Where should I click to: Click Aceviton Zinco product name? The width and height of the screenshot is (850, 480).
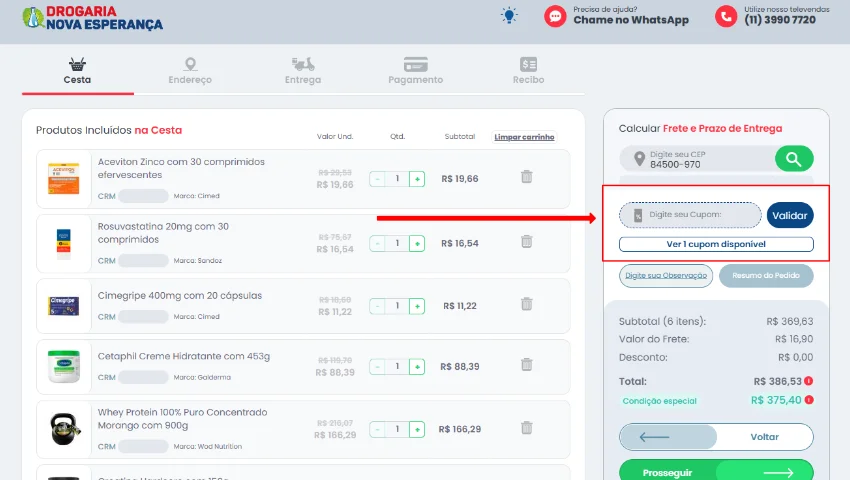tap(181, 168)
